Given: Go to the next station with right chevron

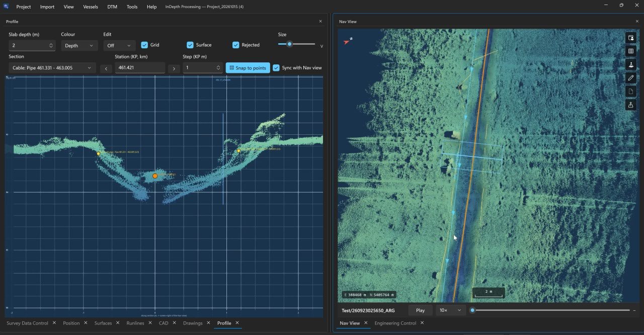Looking at the screenshot, I should click(174, 68).
